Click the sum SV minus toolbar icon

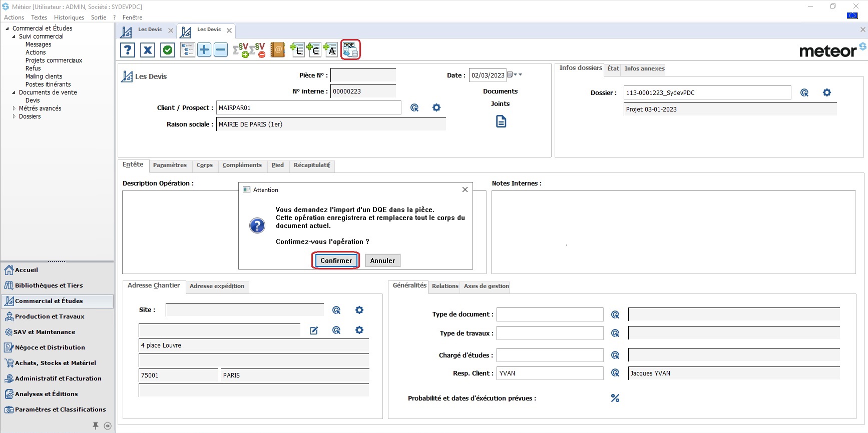click(258, 50)
